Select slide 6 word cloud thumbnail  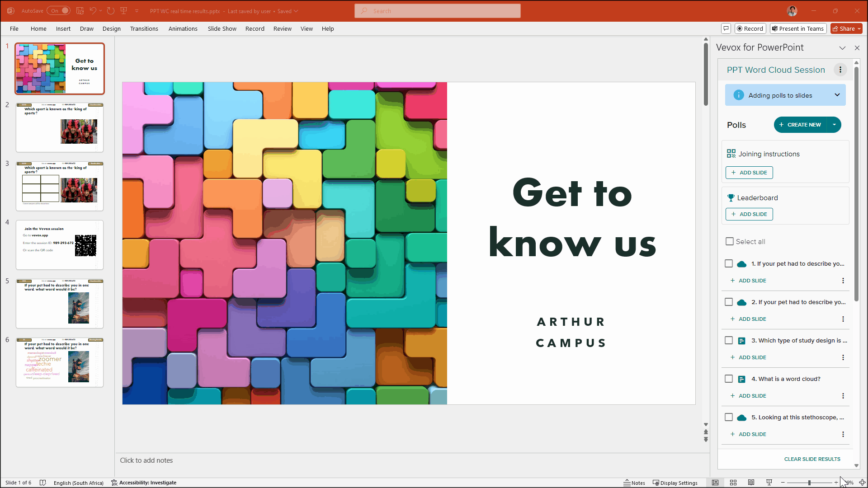(x=60, y=362)
